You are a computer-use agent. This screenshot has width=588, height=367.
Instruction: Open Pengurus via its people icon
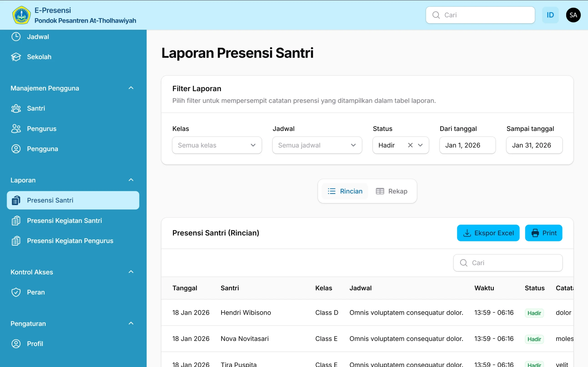pyautogui.click(x=16, y=129)
